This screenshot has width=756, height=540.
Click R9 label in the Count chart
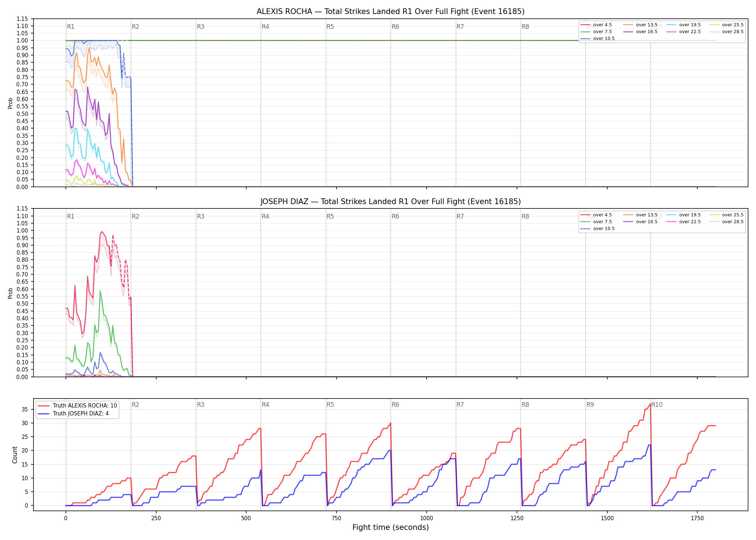tap(590, 405)
